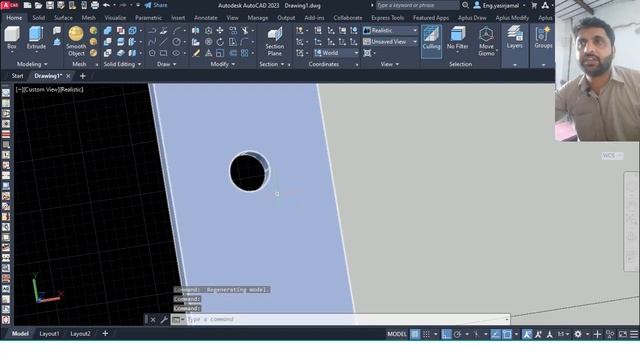
Task: Open the Annotate ribbon tab
Action: [206, 18]
